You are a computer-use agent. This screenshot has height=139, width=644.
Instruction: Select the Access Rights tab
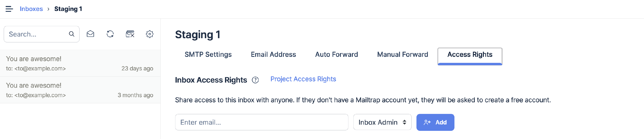tap(469, 54)
